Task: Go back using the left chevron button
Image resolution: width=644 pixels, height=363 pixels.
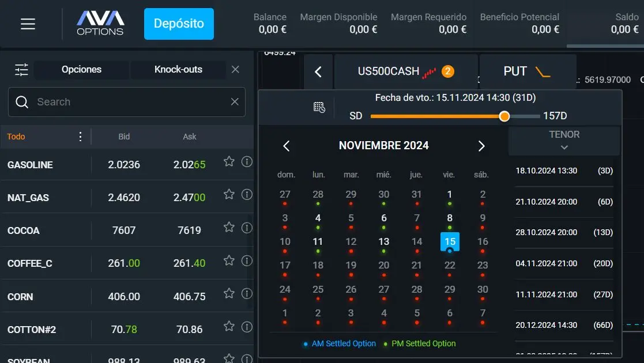Action: coord(318,72)
